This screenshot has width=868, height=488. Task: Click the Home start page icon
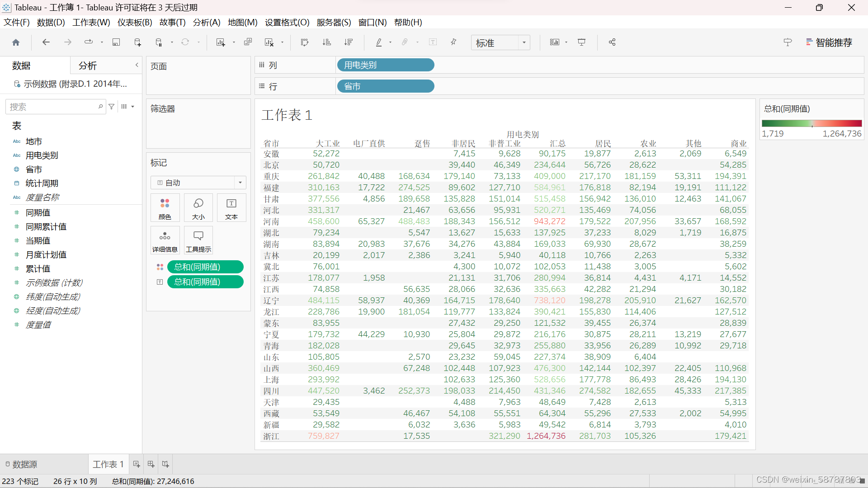(x=16, y=42)
